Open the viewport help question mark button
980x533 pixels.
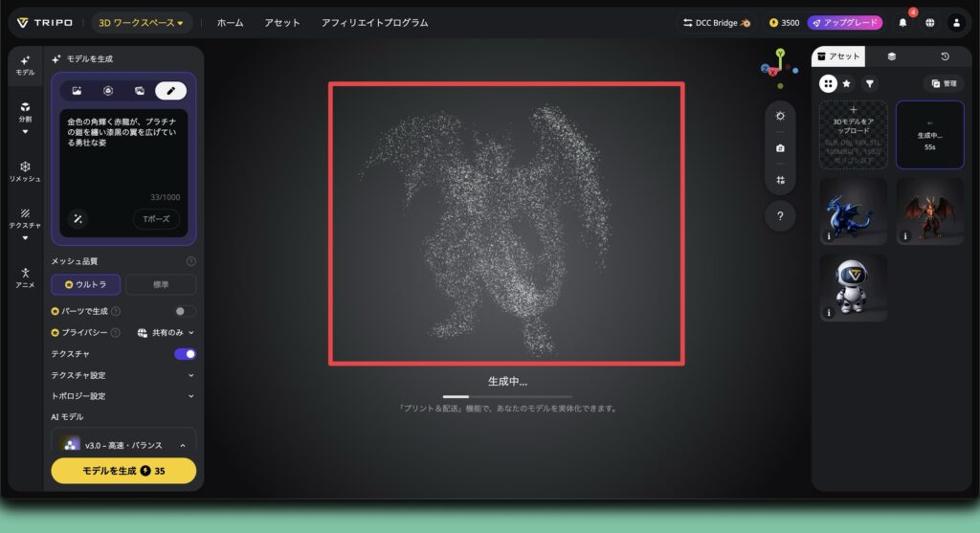tap(780, 216)
